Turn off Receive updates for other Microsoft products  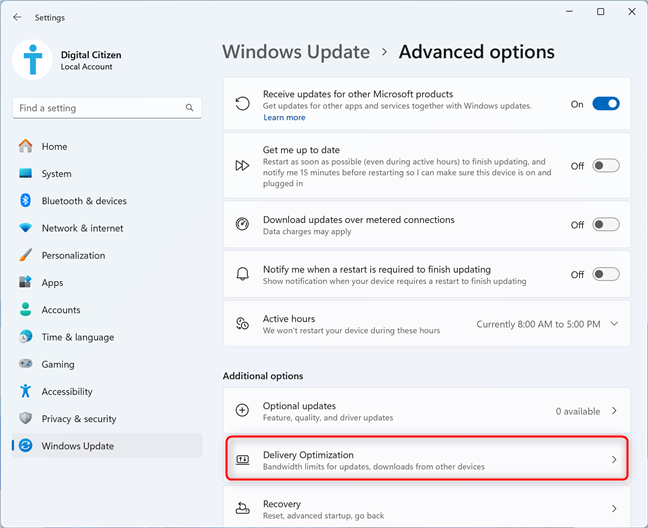[x=605, y=104]
